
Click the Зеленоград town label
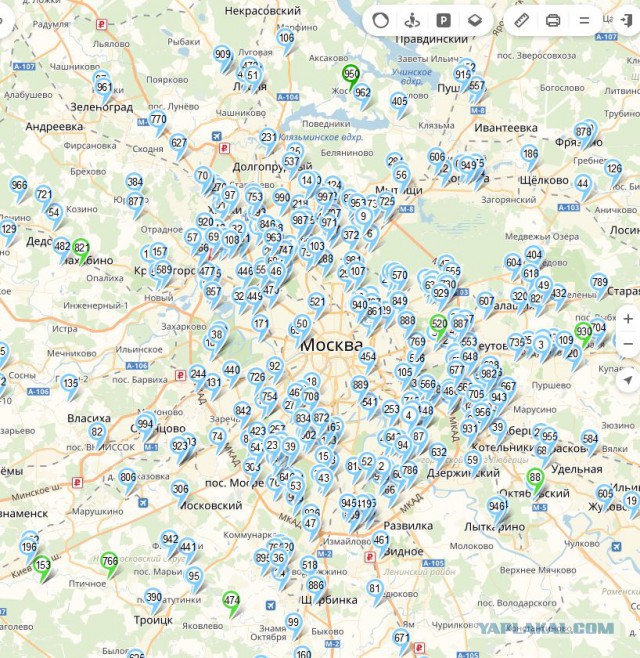pos(102,107)
